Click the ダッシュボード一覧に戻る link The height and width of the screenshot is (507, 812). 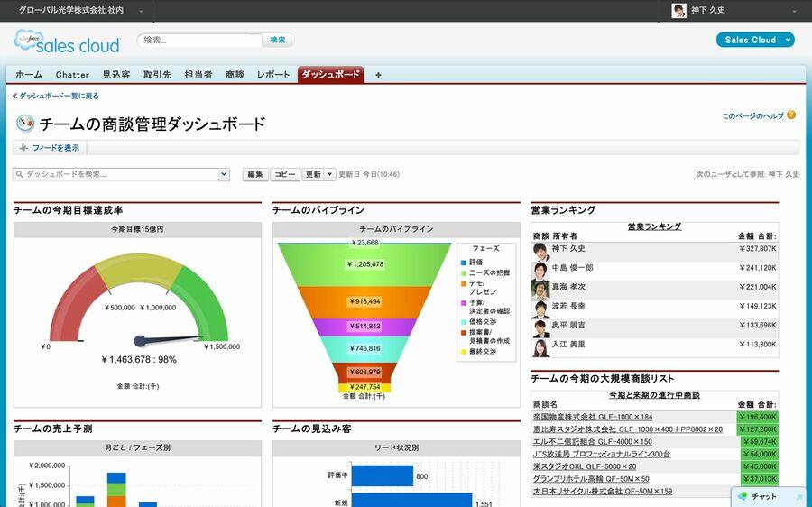(x=59, y=96)
